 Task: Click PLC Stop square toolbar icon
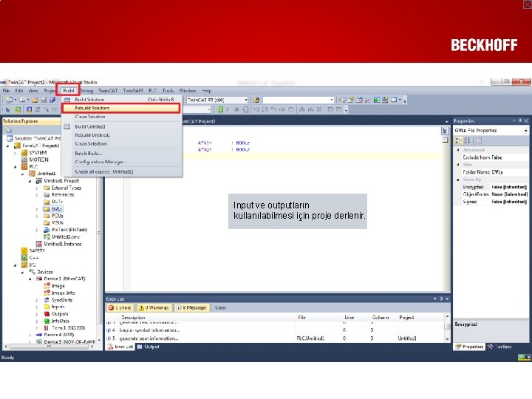pyautogui.click(x=237, y=109)
